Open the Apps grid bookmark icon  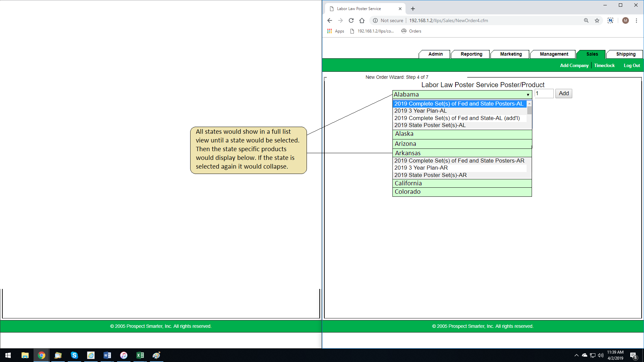pos(330,31)
